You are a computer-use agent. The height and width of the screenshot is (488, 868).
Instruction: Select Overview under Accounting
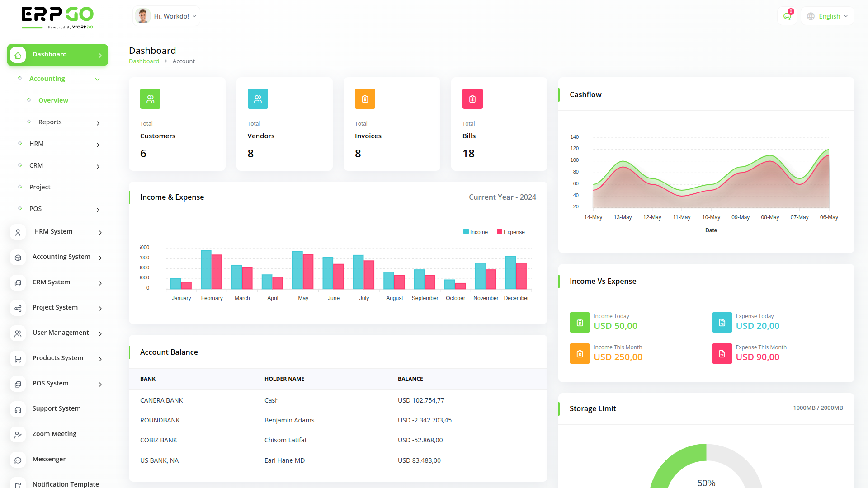[x=53, y=100]
